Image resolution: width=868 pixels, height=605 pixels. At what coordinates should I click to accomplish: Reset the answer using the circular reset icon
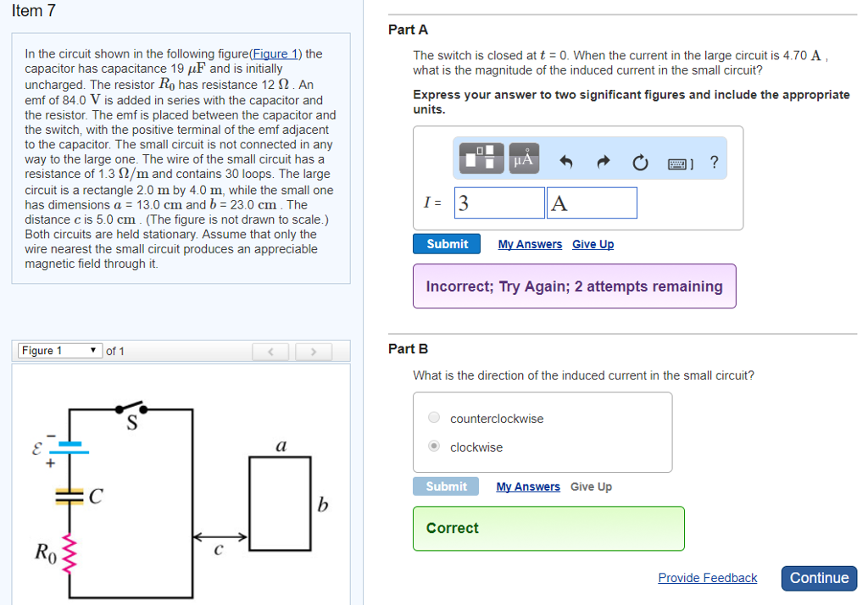(x=640, y=162)
